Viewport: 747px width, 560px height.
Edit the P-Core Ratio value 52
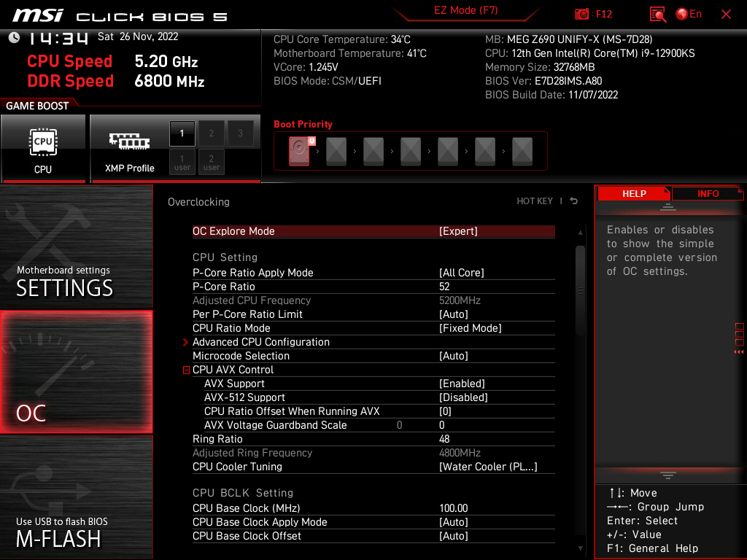pyautogui.click(x=373, y=286)
